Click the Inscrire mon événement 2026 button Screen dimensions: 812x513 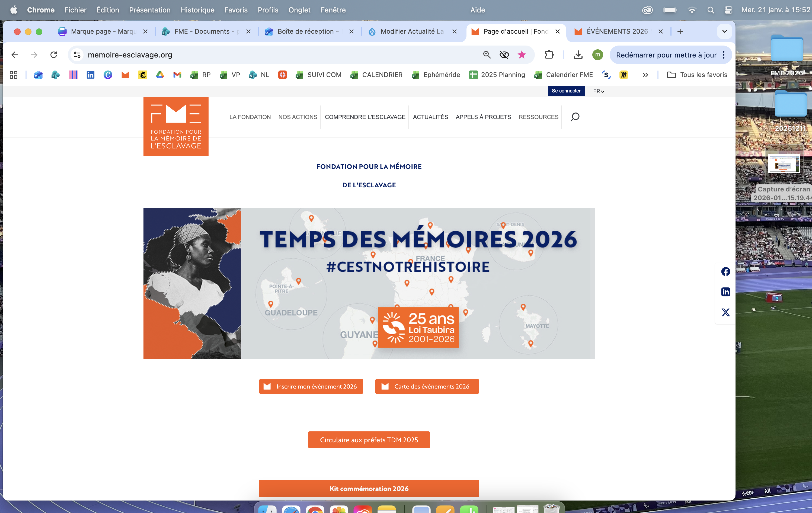tap(311, 386)
